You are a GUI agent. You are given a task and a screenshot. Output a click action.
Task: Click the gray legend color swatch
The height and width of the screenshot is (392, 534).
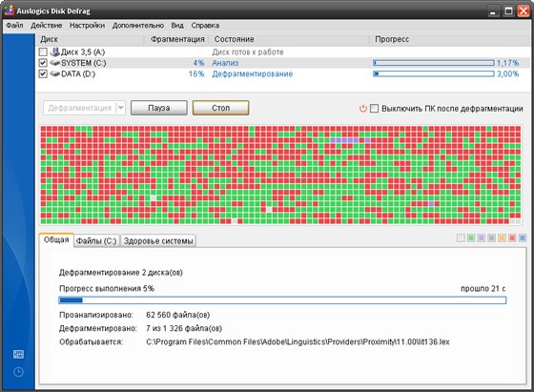point(491,238)
